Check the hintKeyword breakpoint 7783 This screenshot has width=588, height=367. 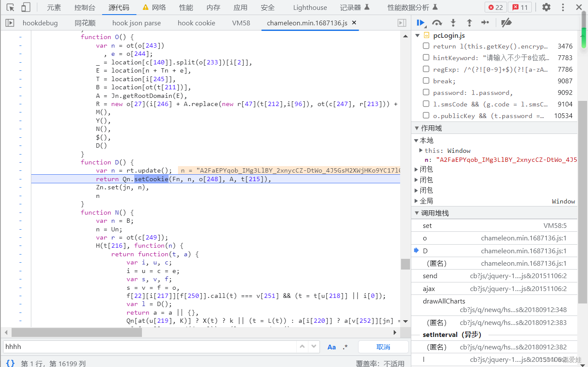click(x=426, y=58)
